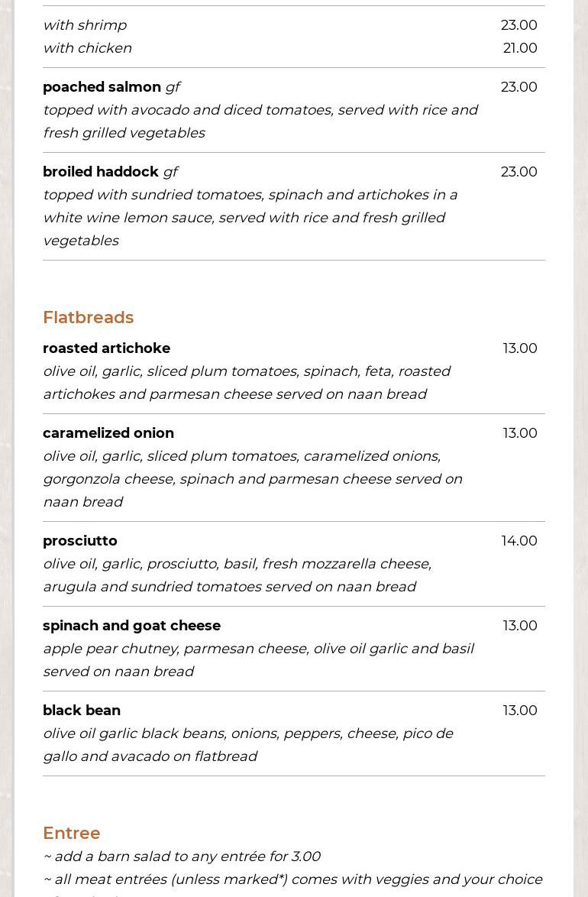Click the gf label beside poached salmon
The height and width of the screenshot is (897, 588).
173,87
